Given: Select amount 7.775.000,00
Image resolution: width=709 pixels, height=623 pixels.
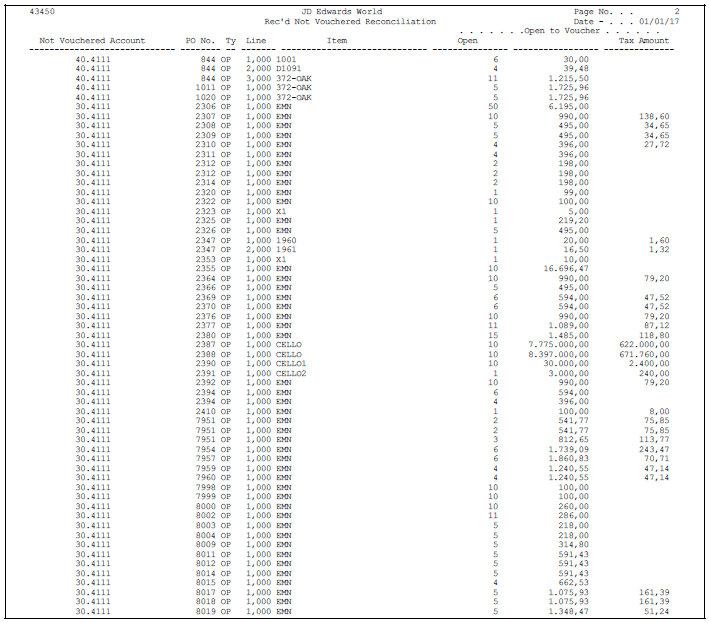Looking at the screenshot, I should [558, 344].
